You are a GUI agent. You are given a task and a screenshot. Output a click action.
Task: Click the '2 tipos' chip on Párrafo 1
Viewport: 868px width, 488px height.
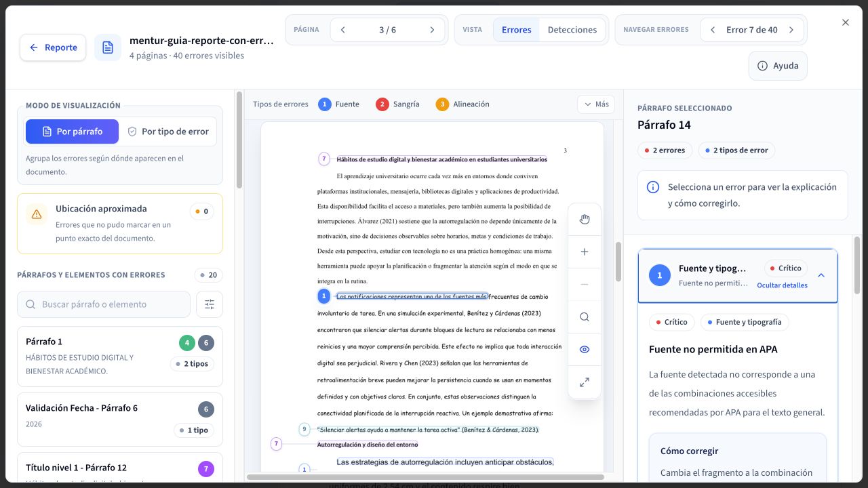[192, 364]
